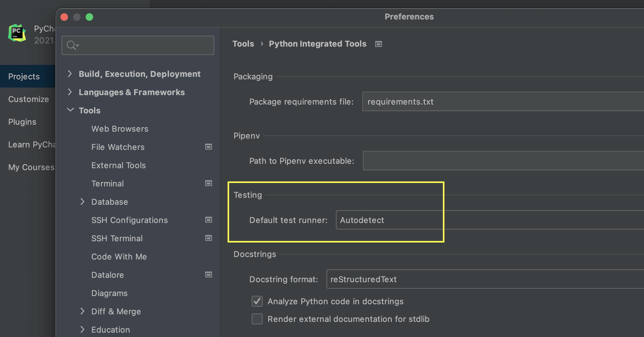Click the Python Integrated Tools breadcrumb text
The image size is (644, 337).
pyautogui.click(x=318, y=44)
